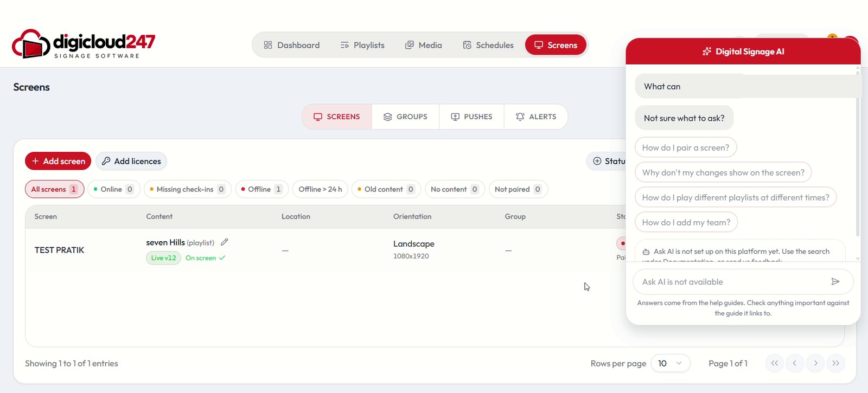868x393 pixels.
Task: Open the PUSHES tab
Action: (x=471, y=117)
